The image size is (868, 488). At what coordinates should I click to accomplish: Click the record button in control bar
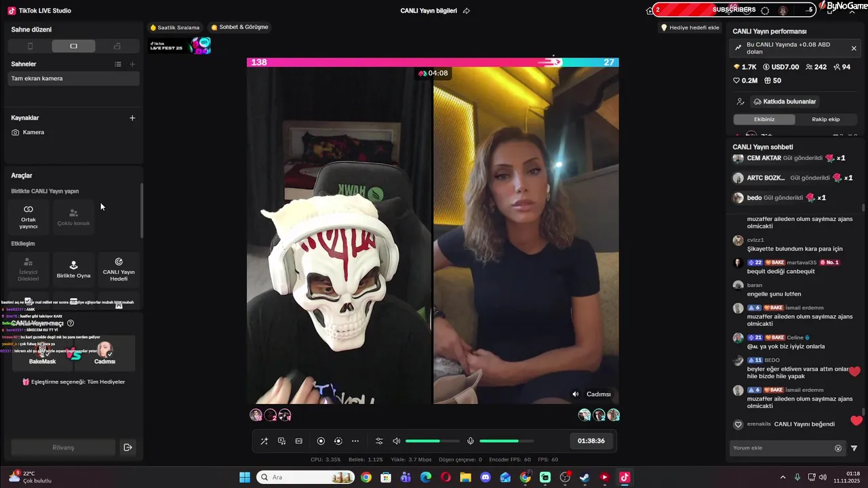321,441
